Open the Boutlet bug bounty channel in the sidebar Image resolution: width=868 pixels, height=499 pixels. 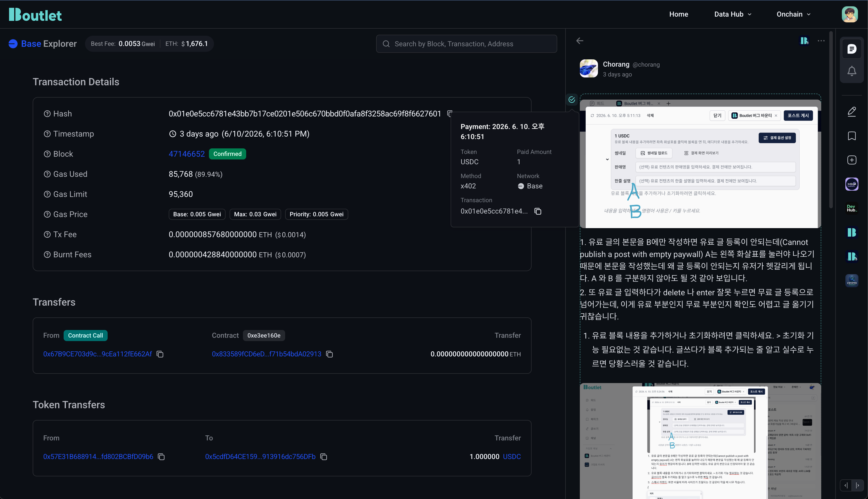(852, 256)
